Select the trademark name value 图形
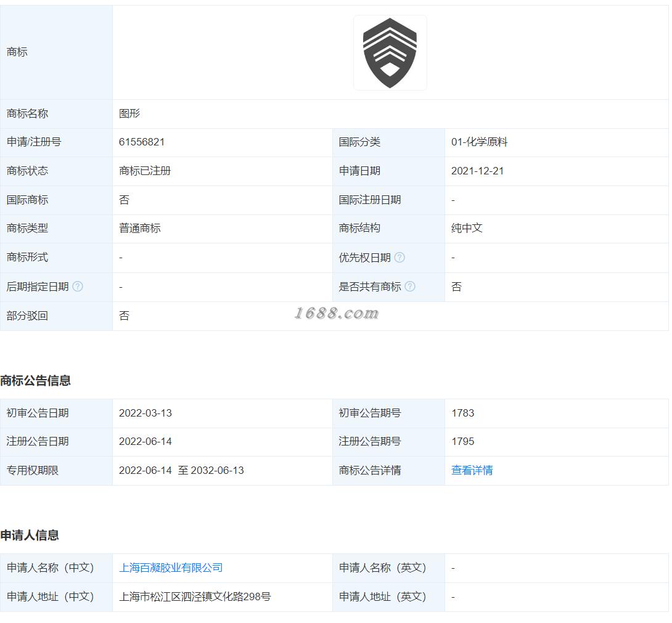 click(129, 113)
